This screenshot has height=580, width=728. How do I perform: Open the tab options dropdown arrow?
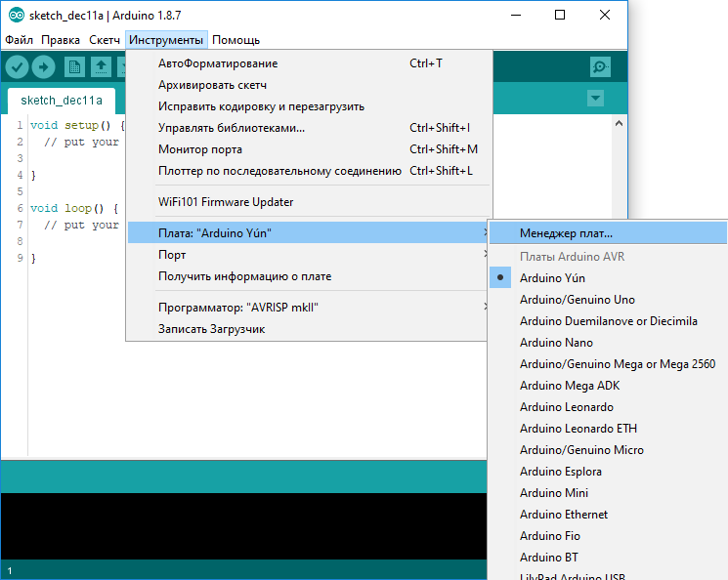pos(595,98)
